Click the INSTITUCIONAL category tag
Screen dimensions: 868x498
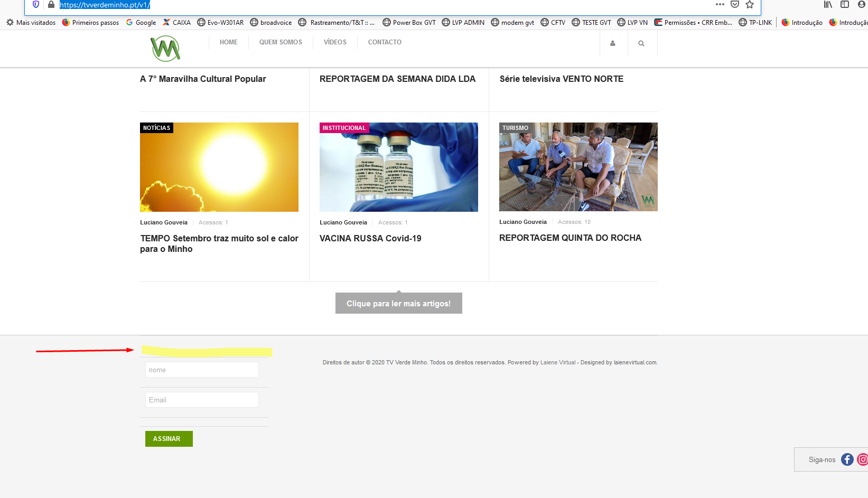(344, 128)
